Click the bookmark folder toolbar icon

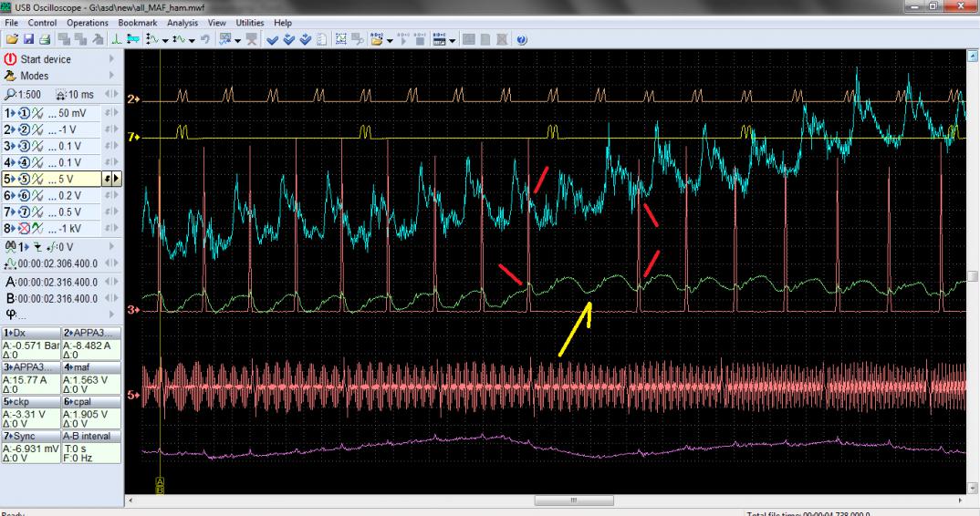tap(376, 39)
